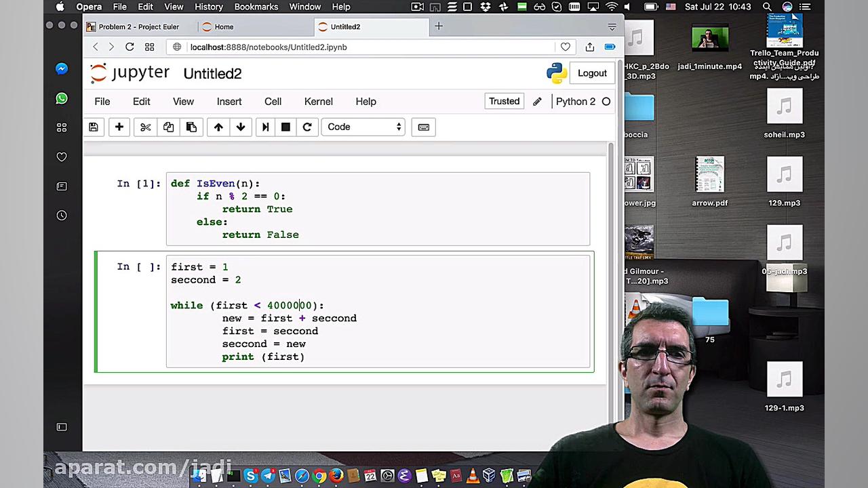The width and height of the screenshot is (868, 488).
Task: Cut selected cells with the scissors icon
Action: pos(146,127)
